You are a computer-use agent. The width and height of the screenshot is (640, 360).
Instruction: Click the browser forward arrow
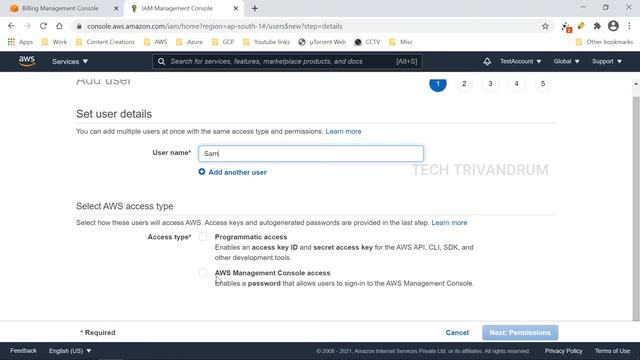coord(27,26)
